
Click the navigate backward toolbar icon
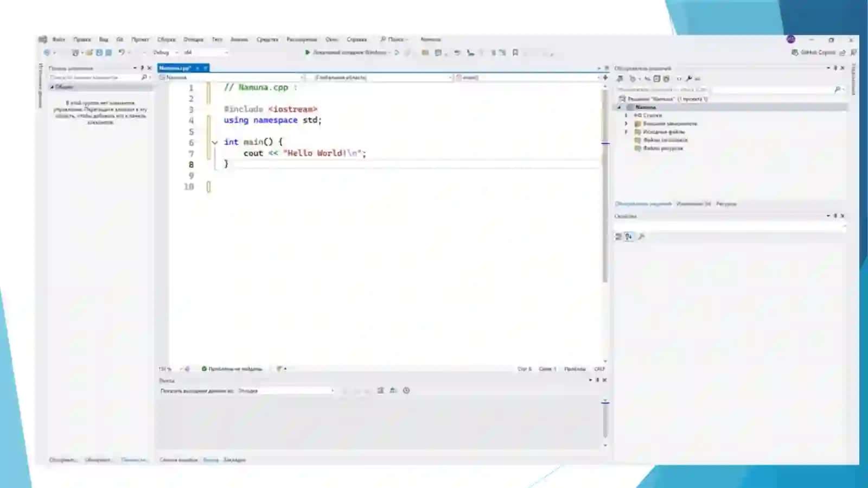click(x=47, y=53)
